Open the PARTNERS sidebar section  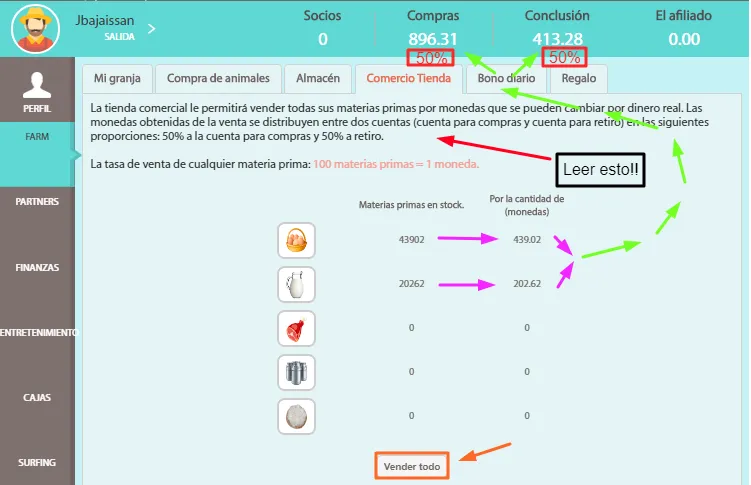pyautogui.click(x=37, y=202)
